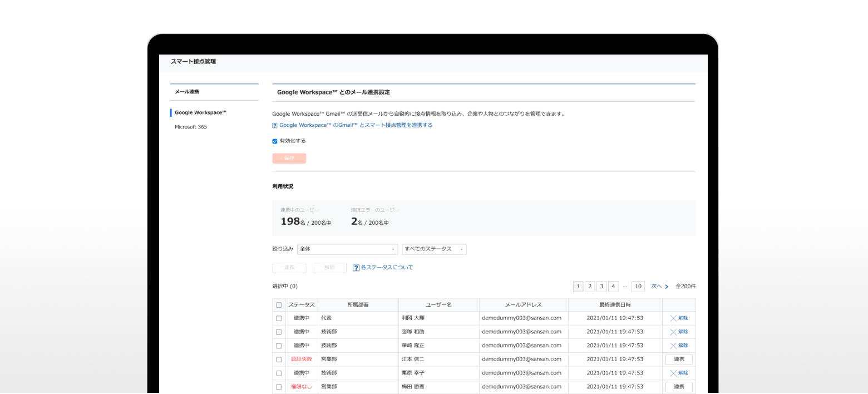Open the 全体 filter dropdown
868x394 pixels.
click(348, 249)
